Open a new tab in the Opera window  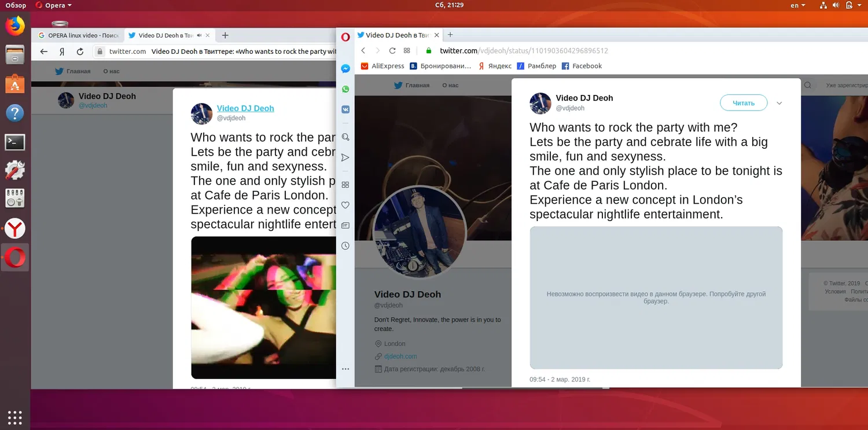pyautogui.click(x=450, y=35)
